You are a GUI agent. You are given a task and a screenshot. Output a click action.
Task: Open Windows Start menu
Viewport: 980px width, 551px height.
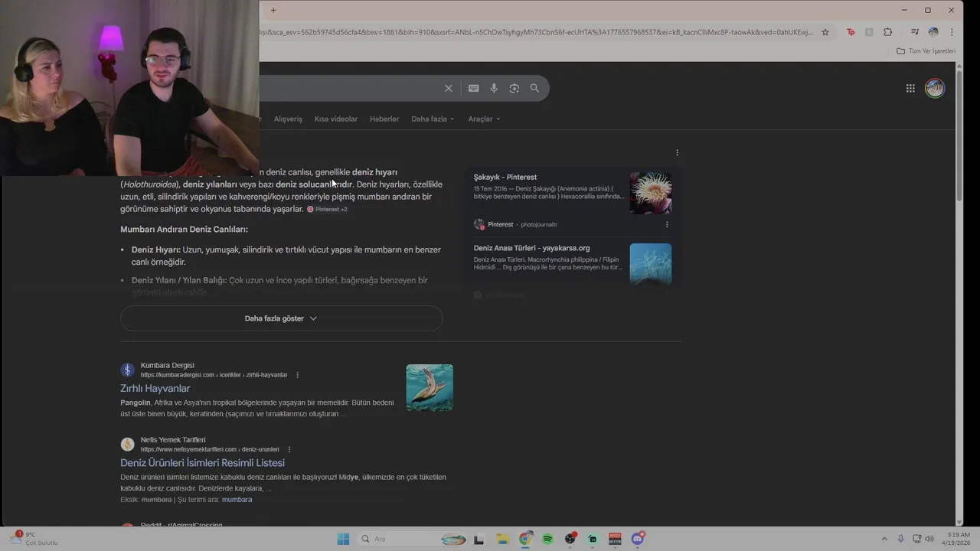pos(343,539)
